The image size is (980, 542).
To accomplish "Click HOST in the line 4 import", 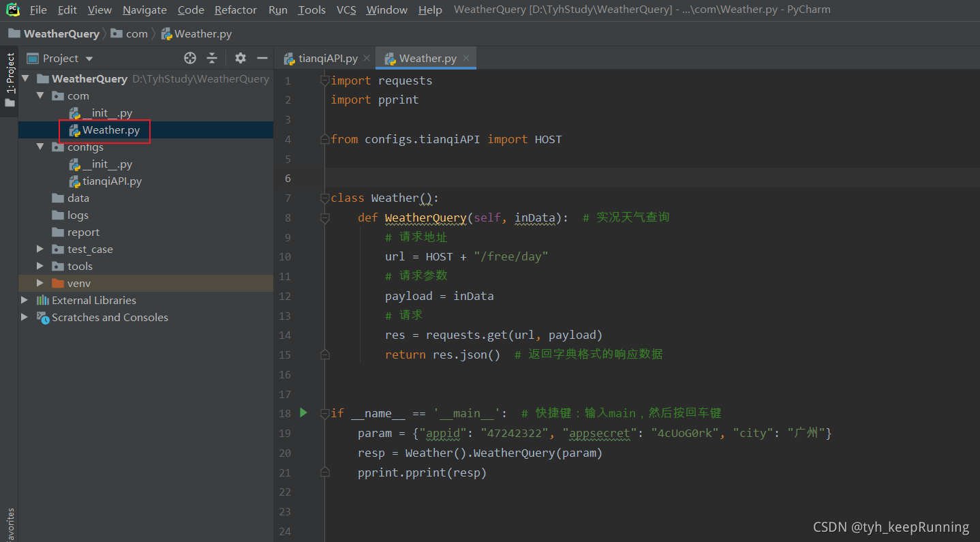I will tap(549, 139).
